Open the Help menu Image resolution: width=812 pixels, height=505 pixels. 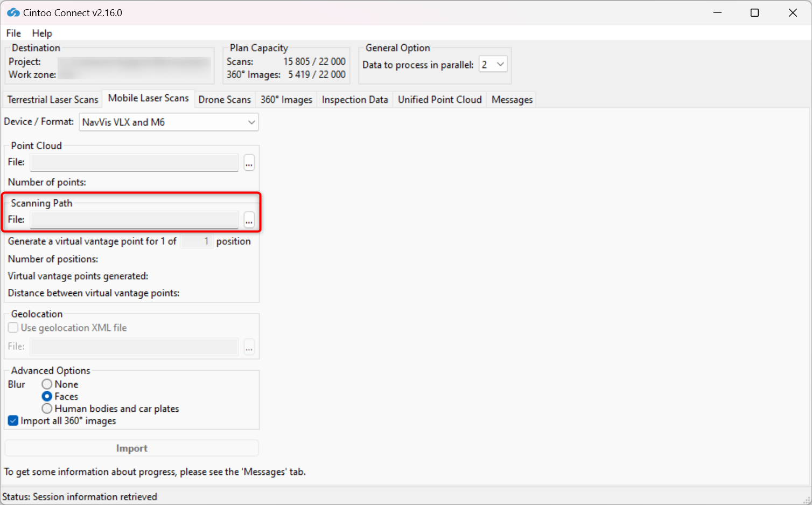(42, 33)
